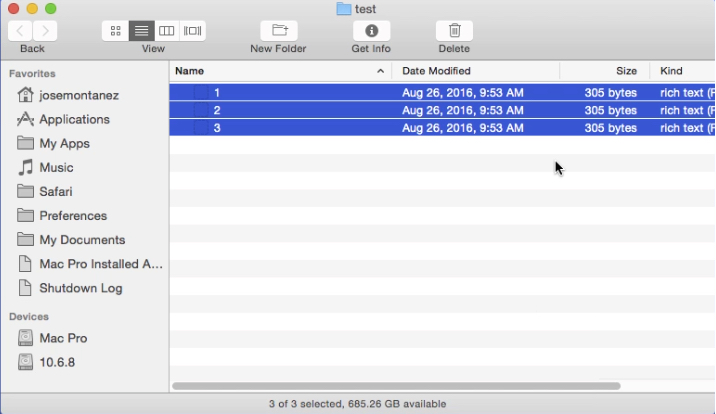Click the Delete trash icon
The image size is (716, 414).
(454, 31)
